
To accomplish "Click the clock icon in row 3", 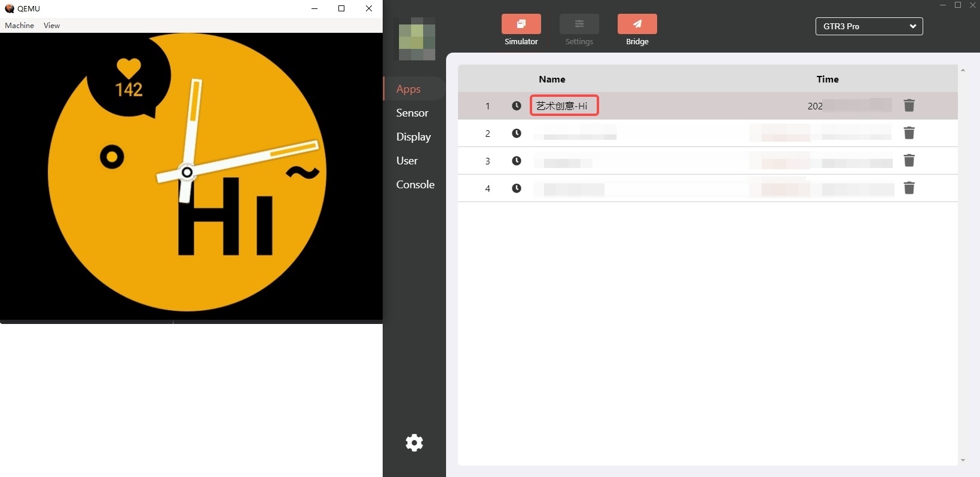I will click(x=517, y=161).
